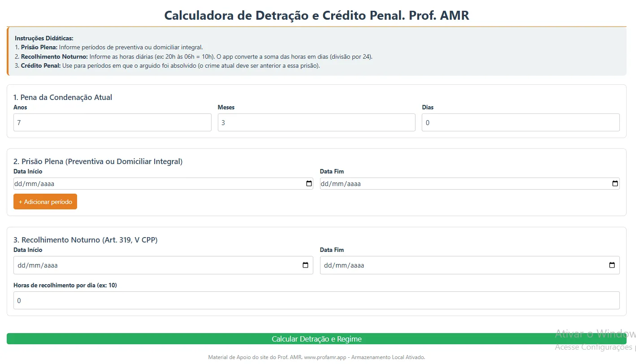
Task: Click the 'Horas de recolhimento por dia' label
Action: coord(65,285)
